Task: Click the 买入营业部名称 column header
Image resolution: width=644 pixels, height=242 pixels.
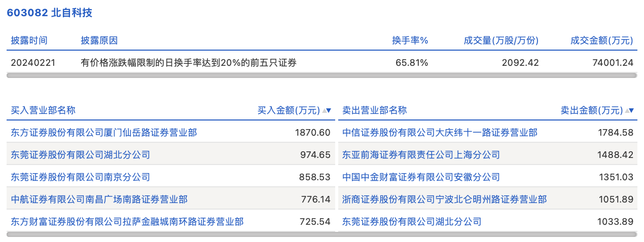Action: pos(43,110)
